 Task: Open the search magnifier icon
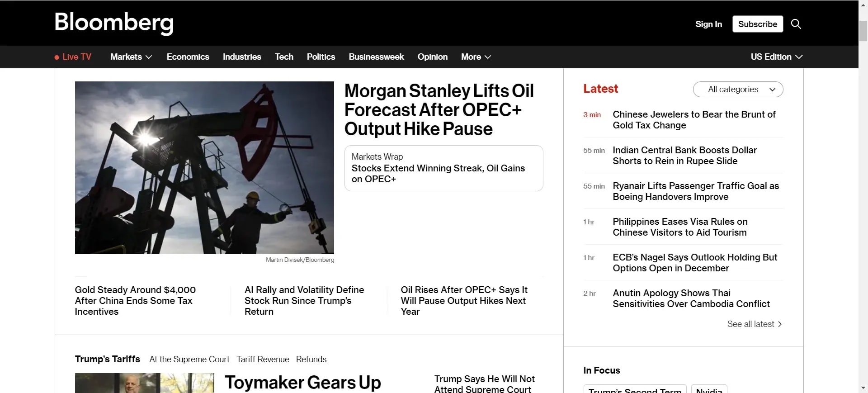796,24
